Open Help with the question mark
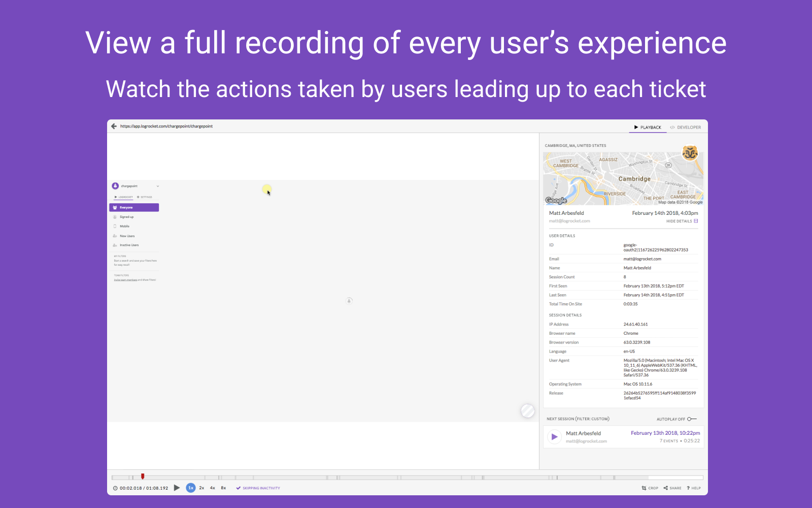 pos(688,488)
